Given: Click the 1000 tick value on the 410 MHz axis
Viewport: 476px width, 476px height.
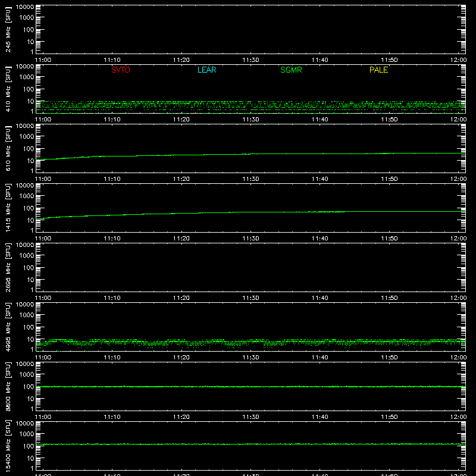Looking at the screenshot, I should (x=27, y=77).
